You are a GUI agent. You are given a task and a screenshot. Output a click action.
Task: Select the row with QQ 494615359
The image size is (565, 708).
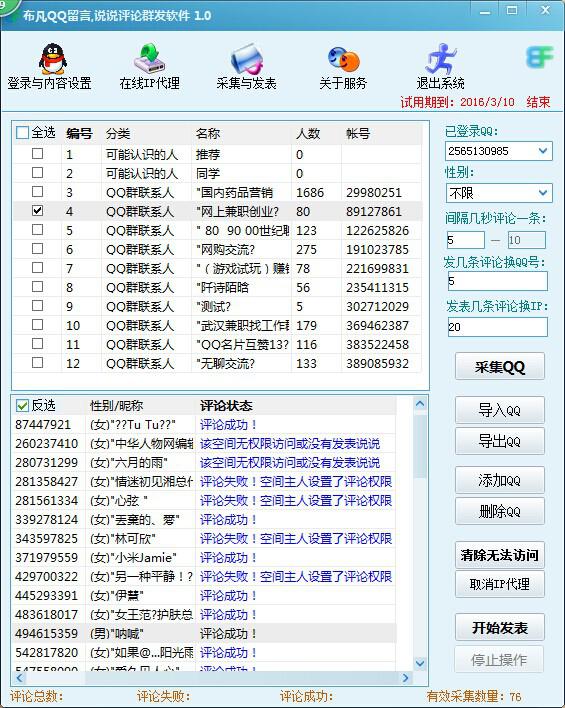(x=205, y=633)
